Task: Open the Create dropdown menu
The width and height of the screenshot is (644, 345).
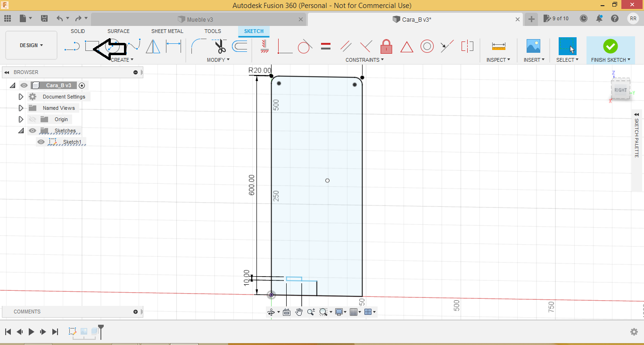Action: pyautogui.click(x=122, y=60)
